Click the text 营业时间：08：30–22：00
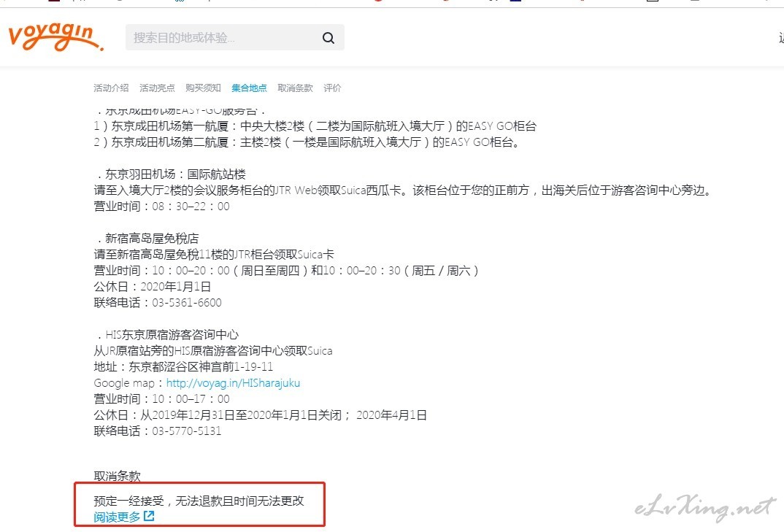The height and width of the screenshot is (532, 784). click(161, 206)
